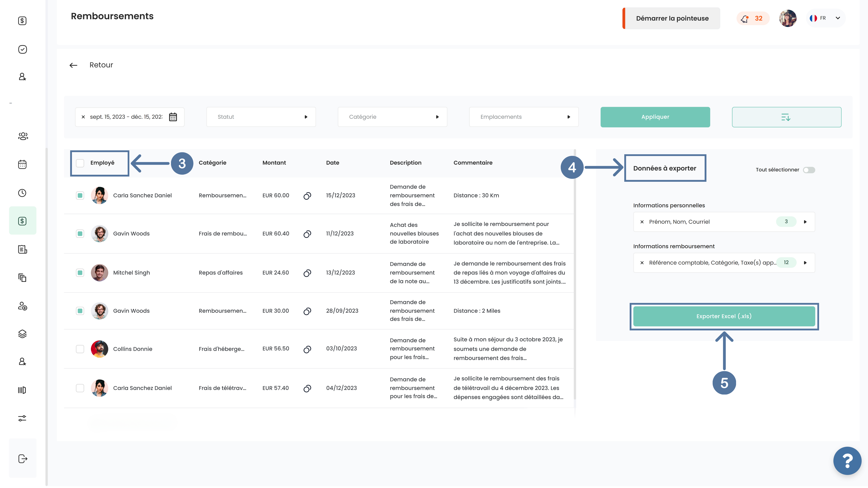The width and height of the screenshot is (868, 488).
Task: Open the Statut filter dropdown
Action: pyautogui.click(x=261, y=117)
